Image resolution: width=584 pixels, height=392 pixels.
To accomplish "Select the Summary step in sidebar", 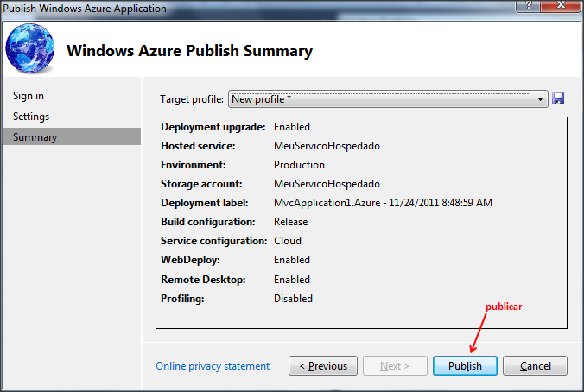I will pos(72,136).
